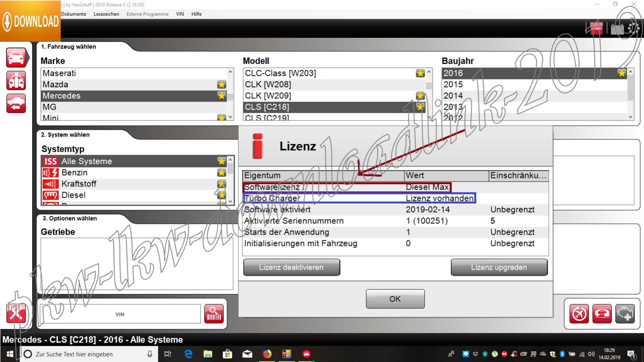Click Baujahr list scroll up arrow

(631, 72)
